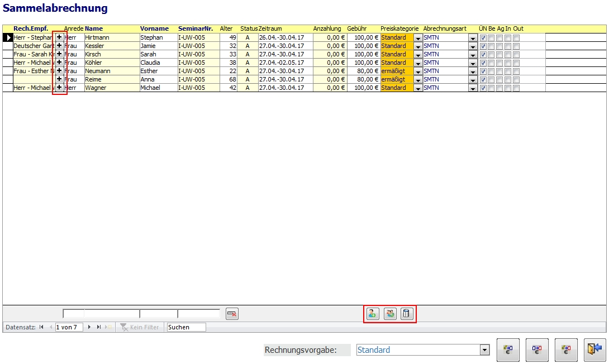Click the SeminarNr. column header
609x364 pixels.
(x=196, y=28)
